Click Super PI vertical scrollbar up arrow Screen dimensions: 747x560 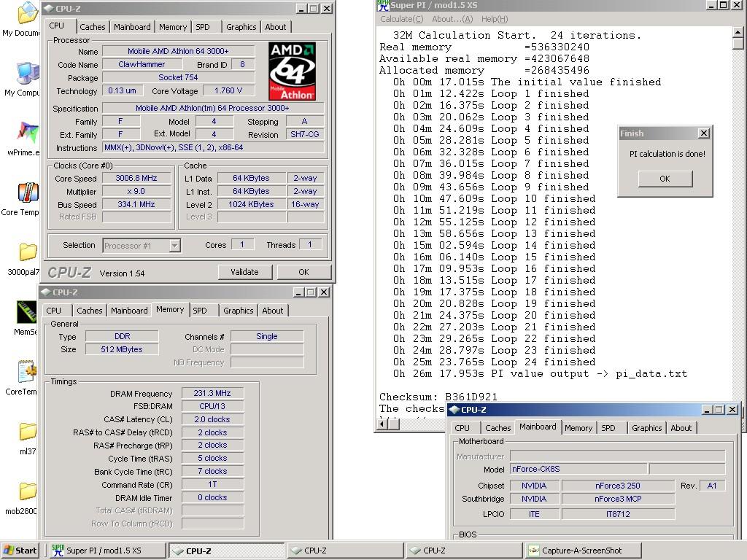(738, 32)
